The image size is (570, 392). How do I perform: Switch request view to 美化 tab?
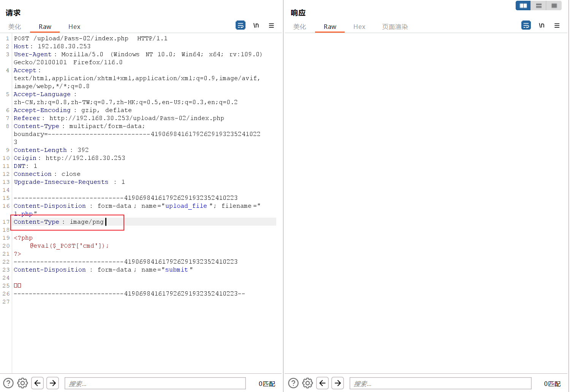(15, 27)
